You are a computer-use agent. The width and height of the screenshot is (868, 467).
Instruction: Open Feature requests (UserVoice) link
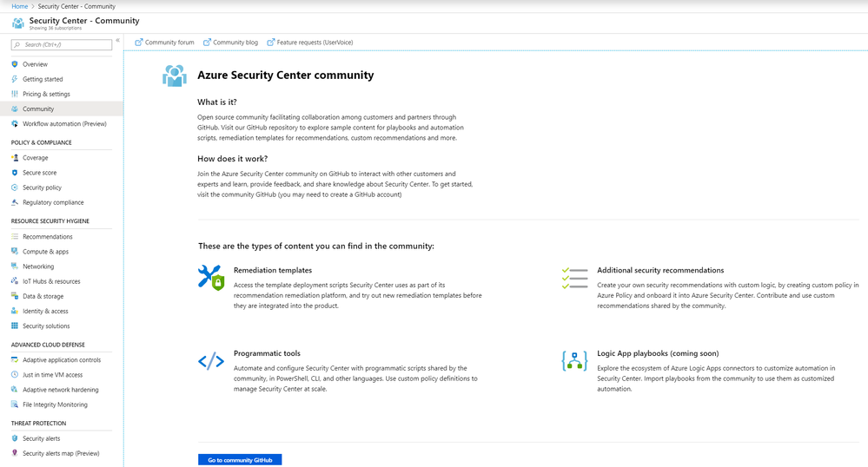point(310,42)
